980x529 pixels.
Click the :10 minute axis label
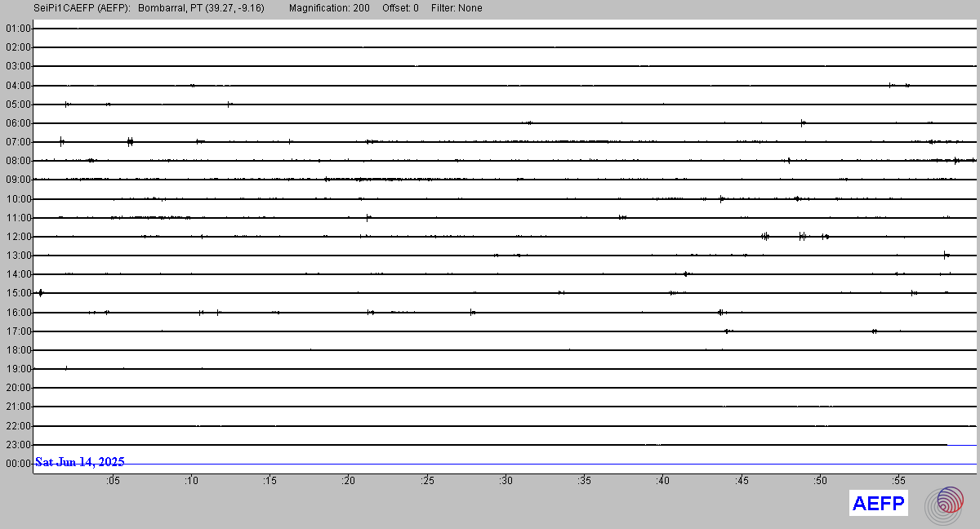click(x=191, y=481)
